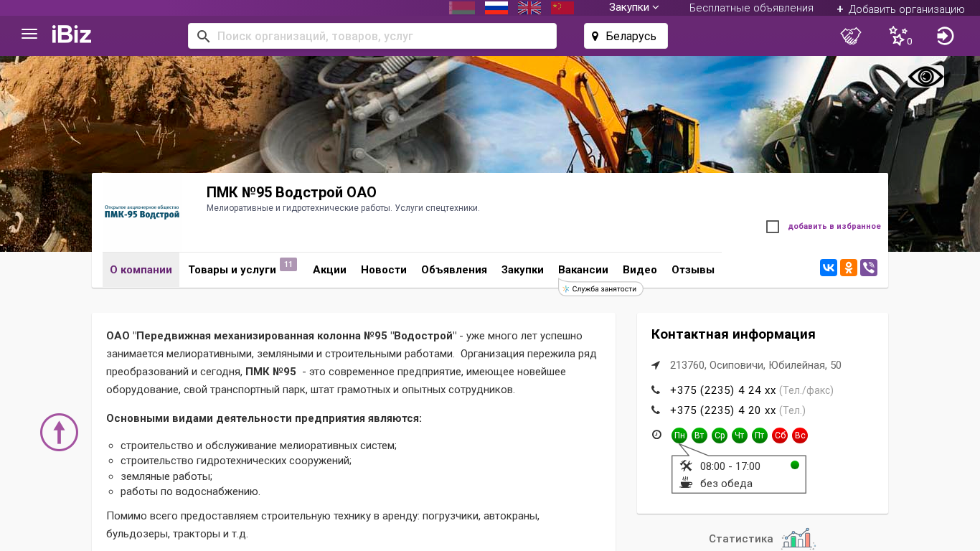Viewport: 980px width, 551px height.
Task: Click the Статистика label
Action: click(741, 539)
